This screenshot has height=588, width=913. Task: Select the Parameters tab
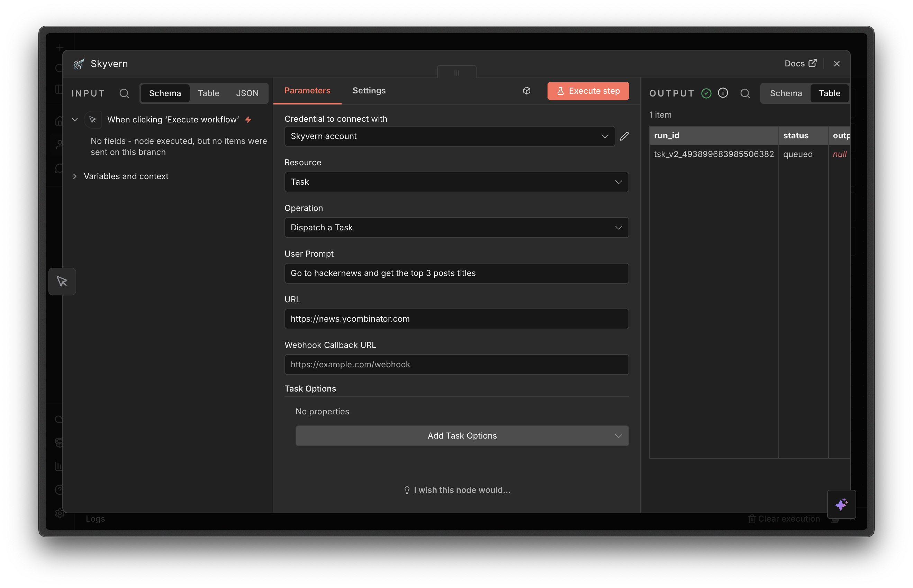(308, 91)
